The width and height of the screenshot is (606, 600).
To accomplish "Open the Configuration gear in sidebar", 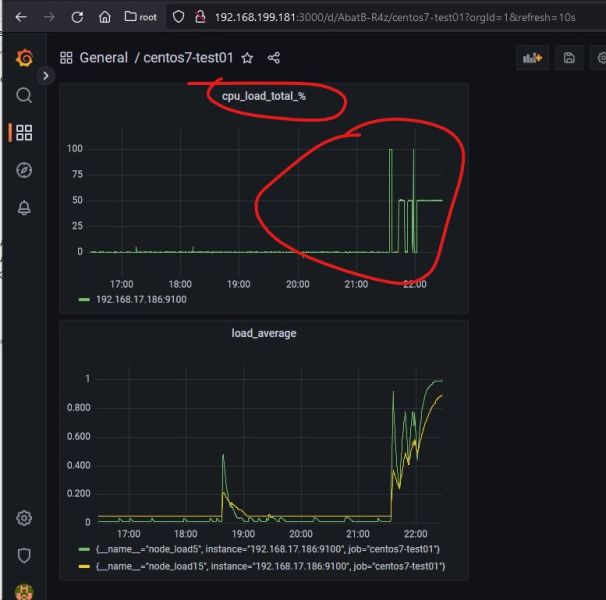I will [x=24, y=518].
